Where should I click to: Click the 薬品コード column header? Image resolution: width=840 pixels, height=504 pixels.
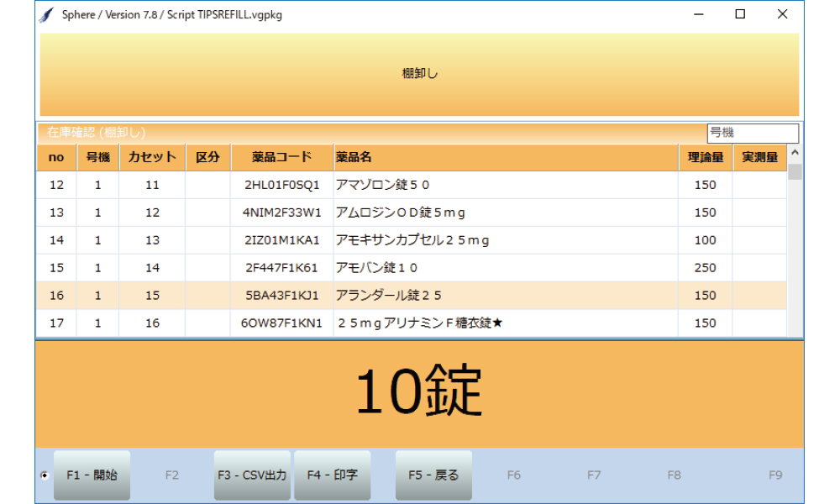(281, 157)
